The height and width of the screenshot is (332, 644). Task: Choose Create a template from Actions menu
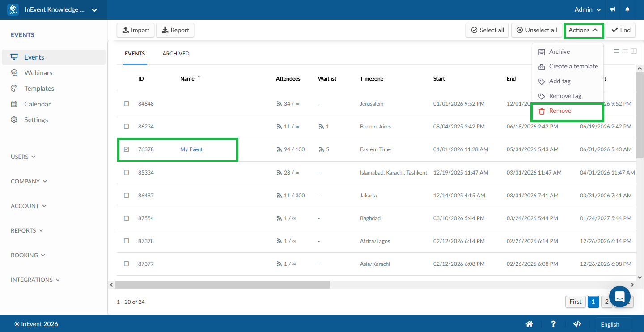[x=568, y=67]
